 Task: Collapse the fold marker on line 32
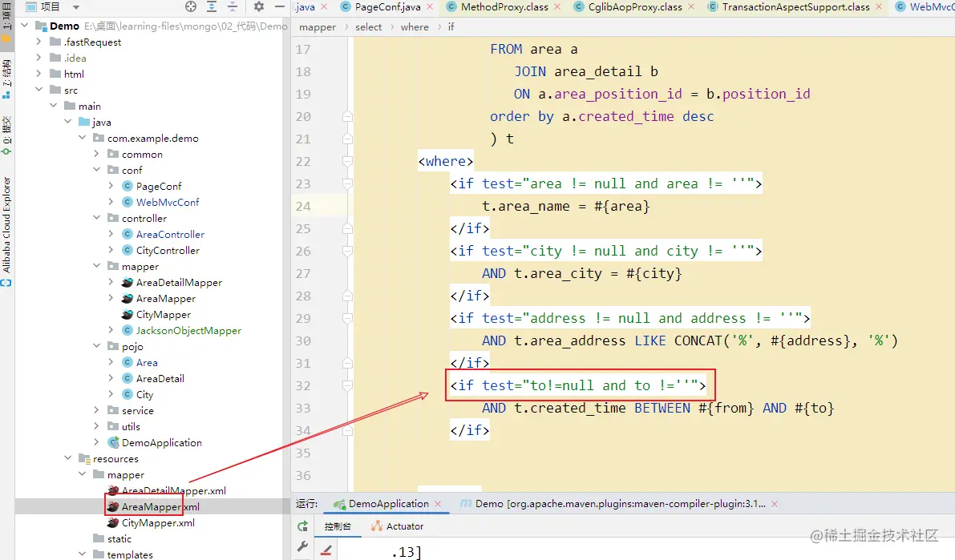pos(346,385)
